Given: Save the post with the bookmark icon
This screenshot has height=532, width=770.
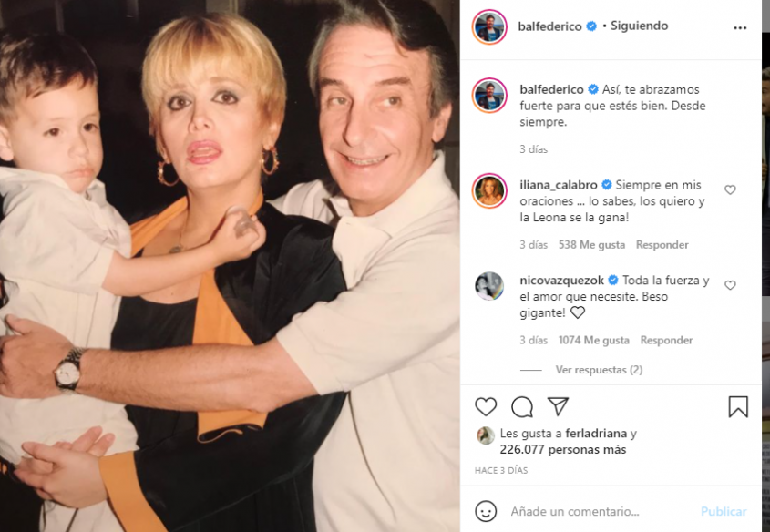Looking at the screenshot, I should pos(738,407).
